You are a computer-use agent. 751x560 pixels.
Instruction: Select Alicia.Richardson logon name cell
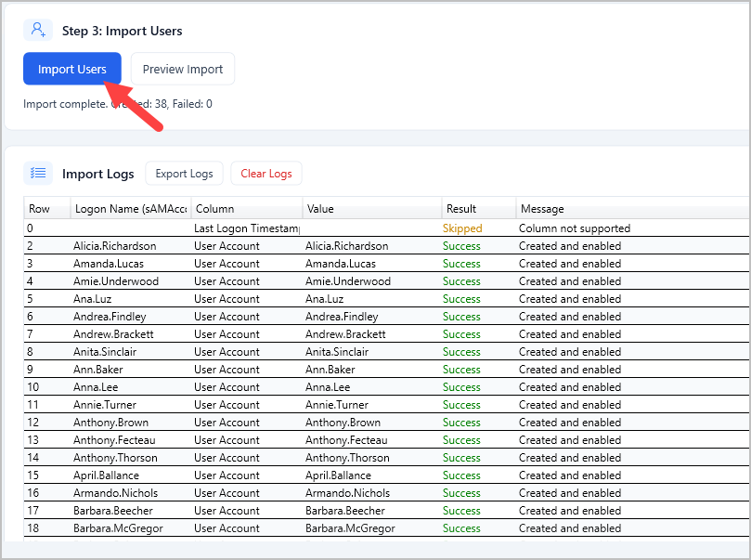114,246
